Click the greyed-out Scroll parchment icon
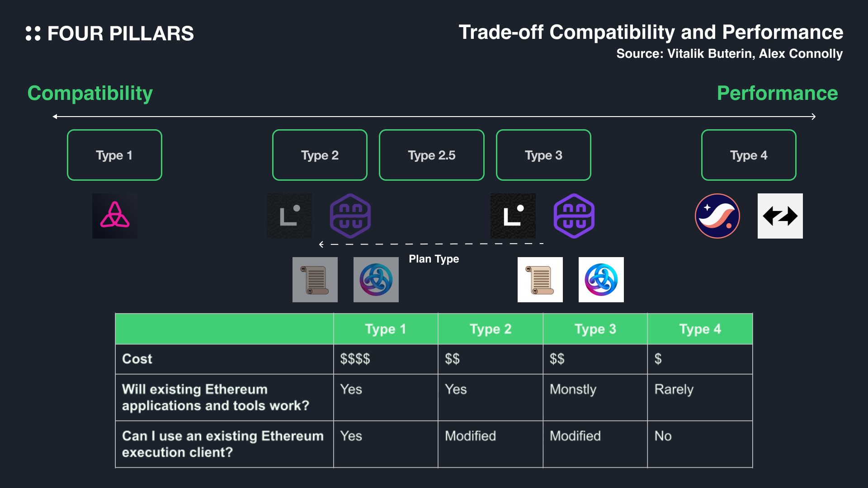The height and width of the screenshot is (488, 868). click(315, 280)
